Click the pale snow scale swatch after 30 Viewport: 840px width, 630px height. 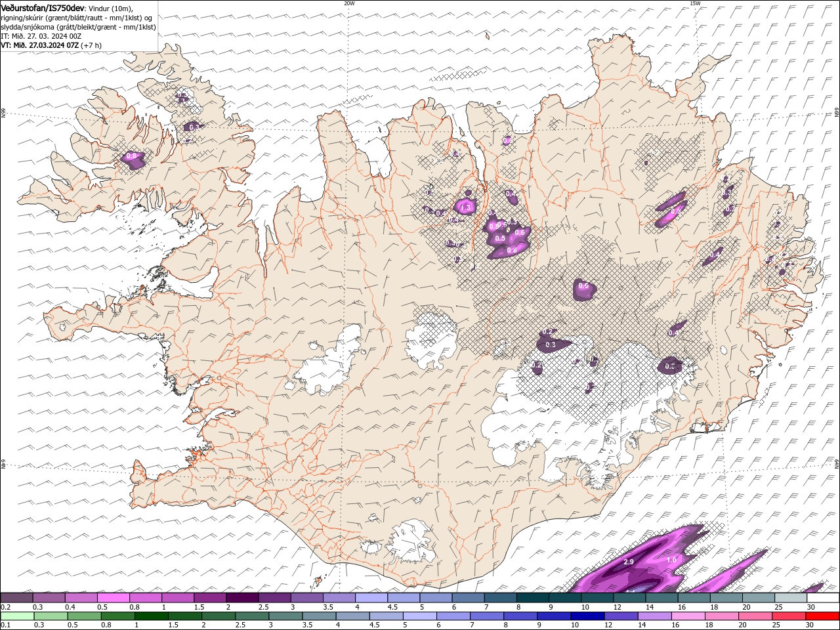click(x=823, y=598)
